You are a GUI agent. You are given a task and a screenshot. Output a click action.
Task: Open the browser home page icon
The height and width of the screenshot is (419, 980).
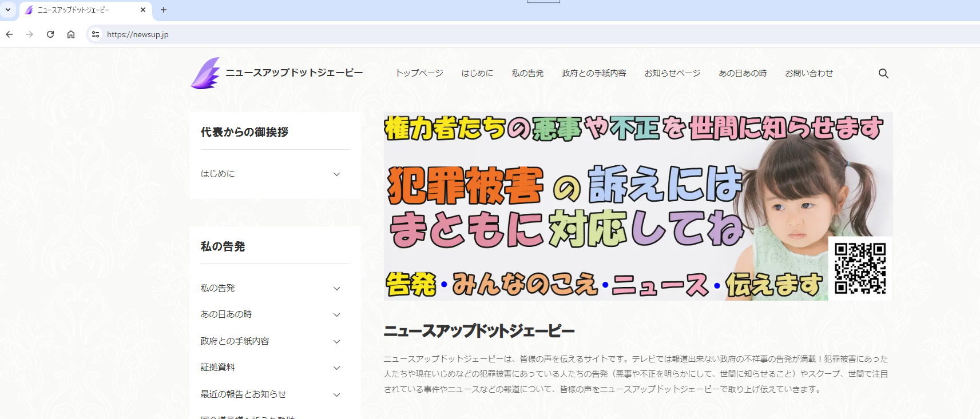(71, 34)
